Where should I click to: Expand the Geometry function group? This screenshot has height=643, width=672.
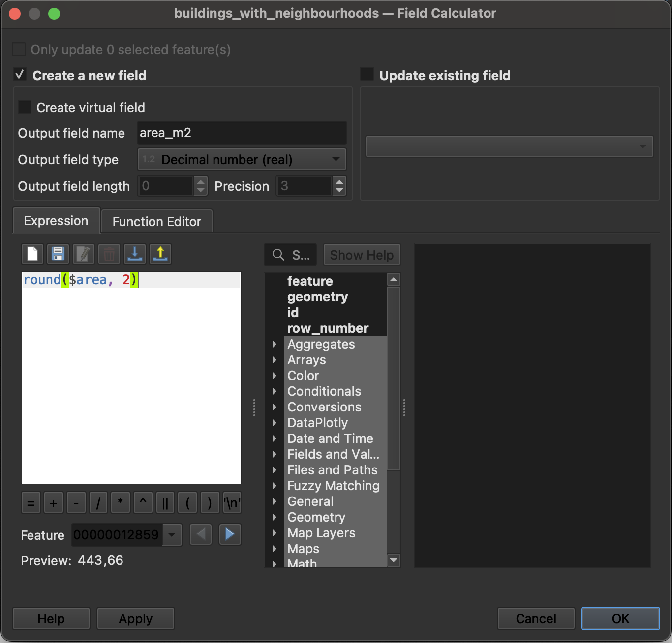(275, 517)
